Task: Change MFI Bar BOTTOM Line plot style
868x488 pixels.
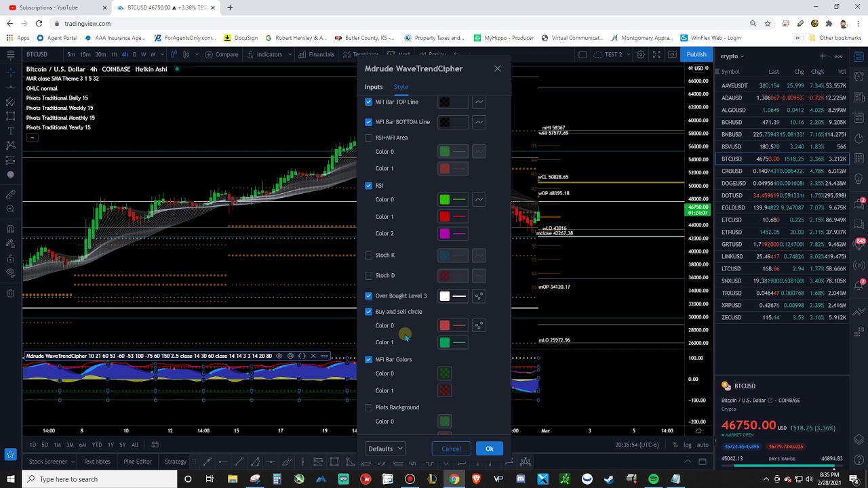Action: pyautogui.click(x=479, y=122)
